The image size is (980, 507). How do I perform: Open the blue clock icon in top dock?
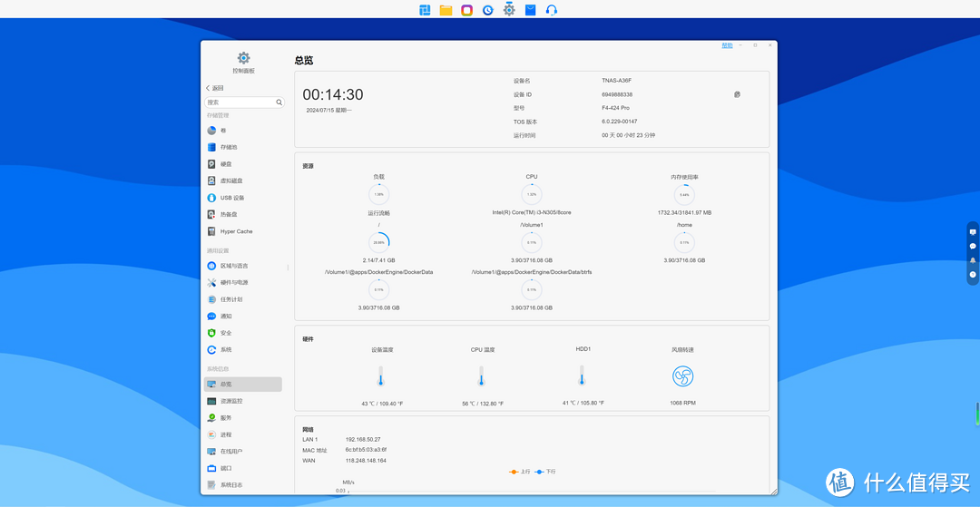[x=487, y=10]
